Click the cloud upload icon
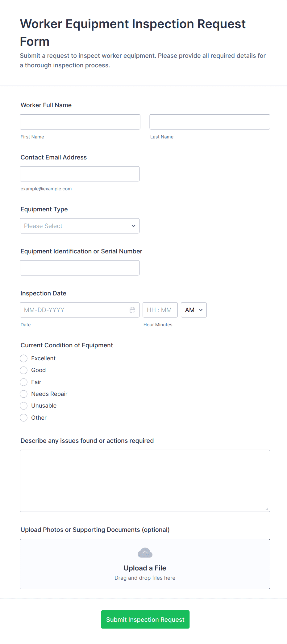Image resolution: width=287 pixels, height=644 pixels. 145,553
